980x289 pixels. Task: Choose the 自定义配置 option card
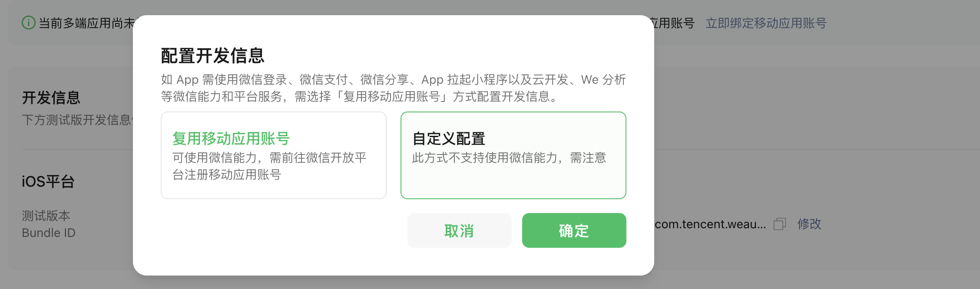click(x=513, y=155)
